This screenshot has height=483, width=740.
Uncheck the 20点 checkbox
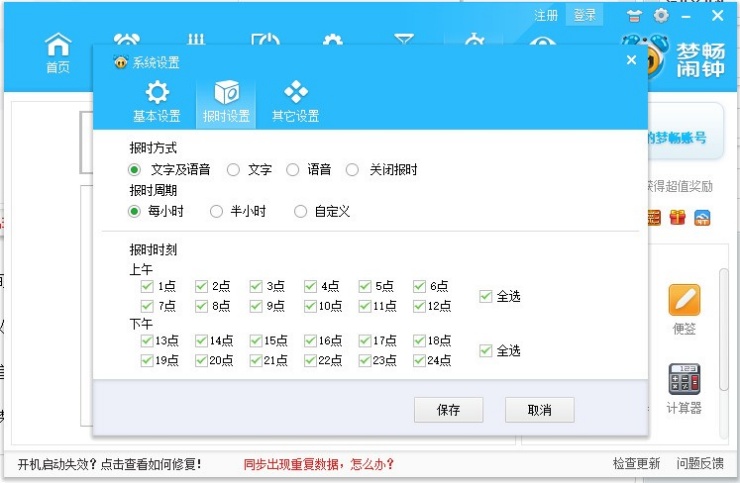coord(202,360)
